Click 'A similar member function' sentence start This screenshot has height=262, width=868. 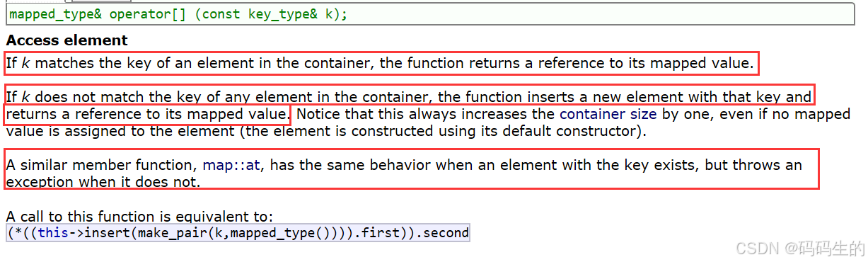point(100,166)
